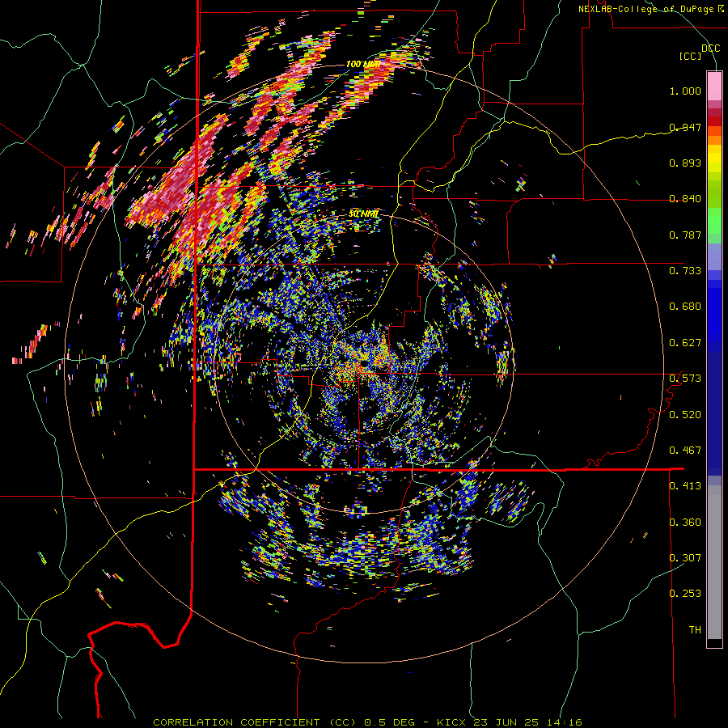Click the 0.413 scale label
This screenshot has height=728, width=728.
(685, 486)
